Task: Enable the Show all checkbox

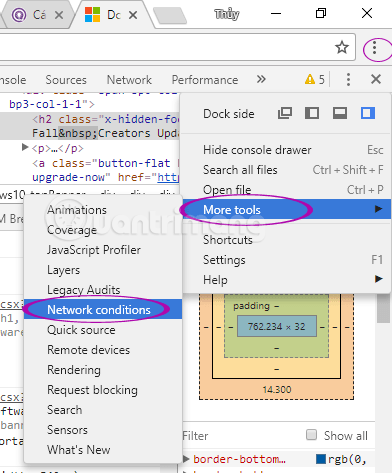Action: [x=311, y=435]
